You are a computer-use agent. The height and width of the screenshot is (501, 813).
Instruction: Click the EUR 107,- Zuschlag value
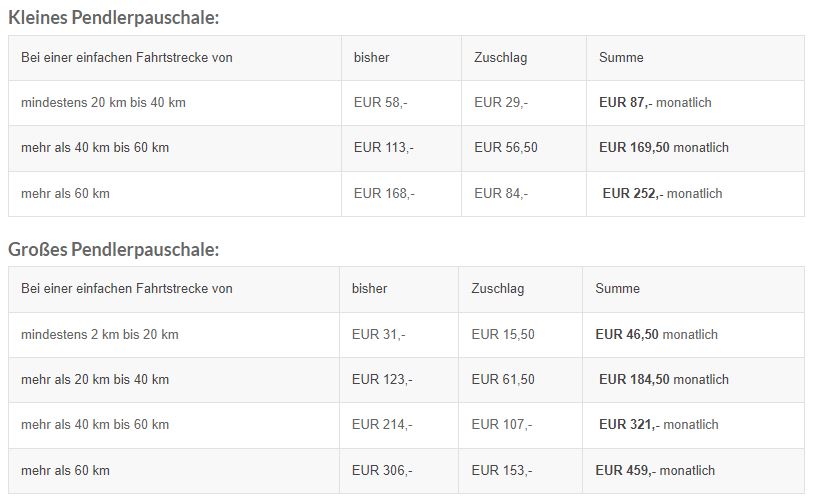pos(502,425)
